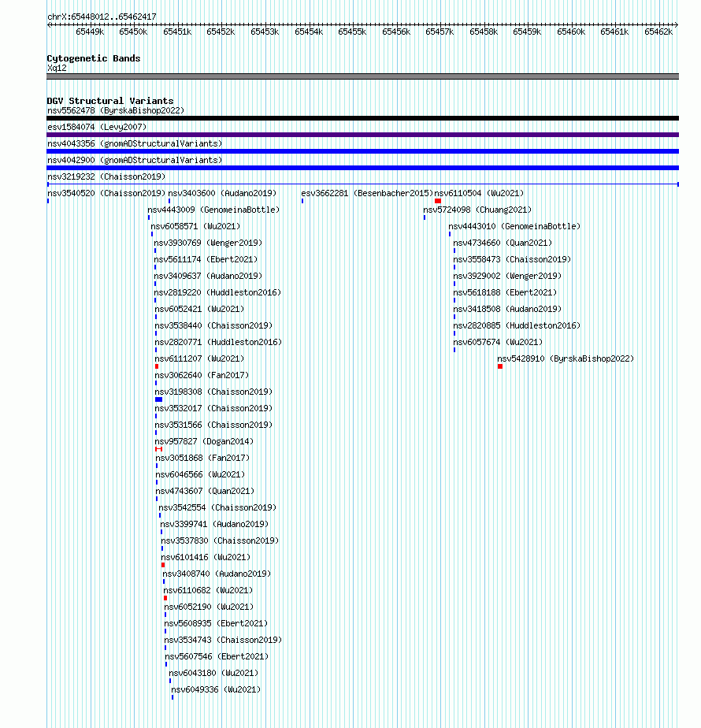
Task: Click nsv3062640 (Fan2017) label
Action: tap(202, 375)
